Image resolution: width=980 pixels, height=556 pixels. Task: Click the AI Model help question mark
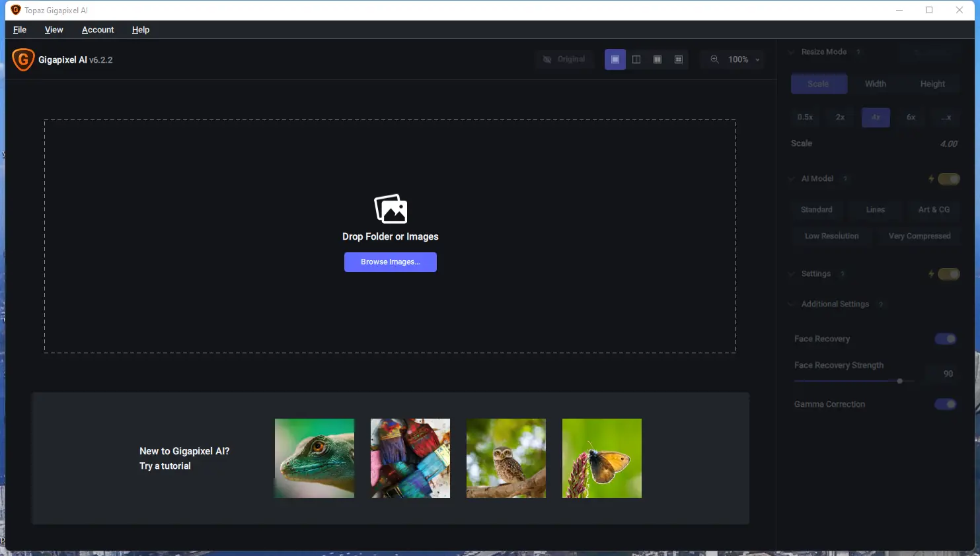[845, 179]
